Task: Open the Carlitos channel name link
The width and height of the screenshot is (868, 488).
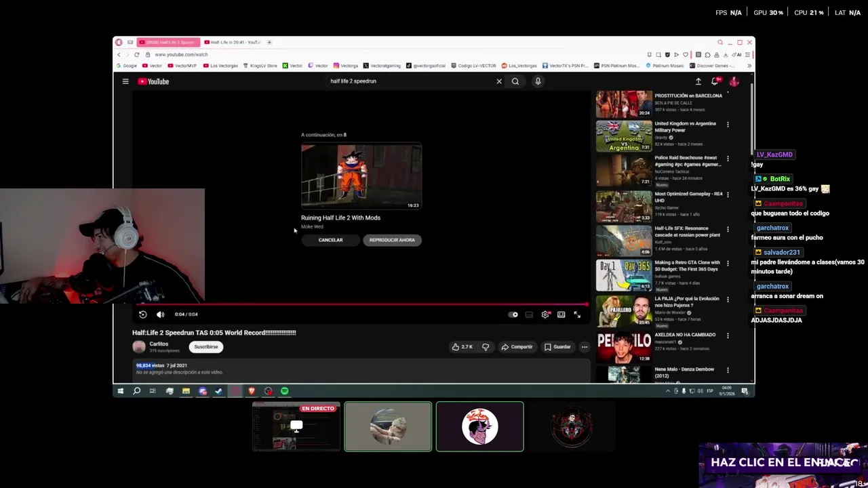Action: tap(159, 344)
